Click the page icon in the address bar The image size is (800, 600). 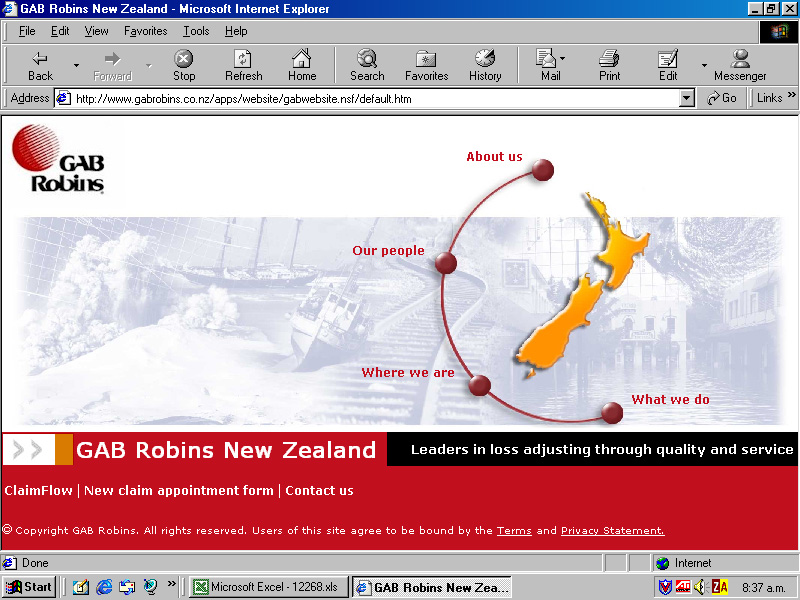(x=63, y=98)
